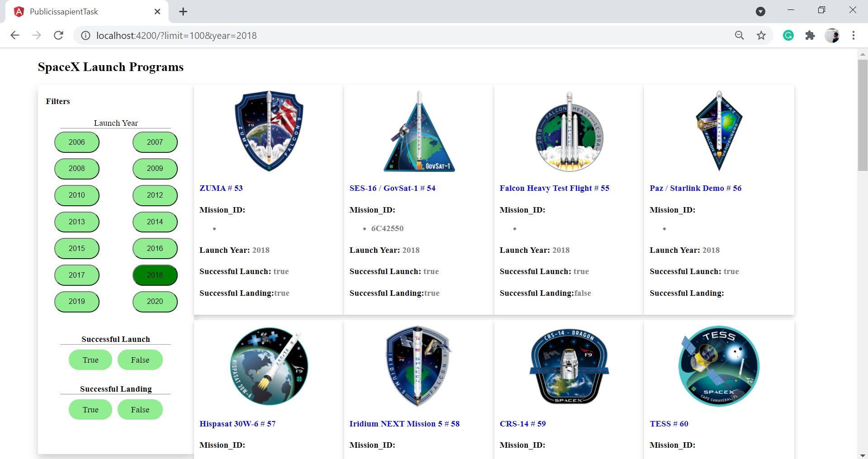The height and width of the screenshot is (459, 868).
Task: Navigate back using the back arrow
Action: tap(15, 35)
